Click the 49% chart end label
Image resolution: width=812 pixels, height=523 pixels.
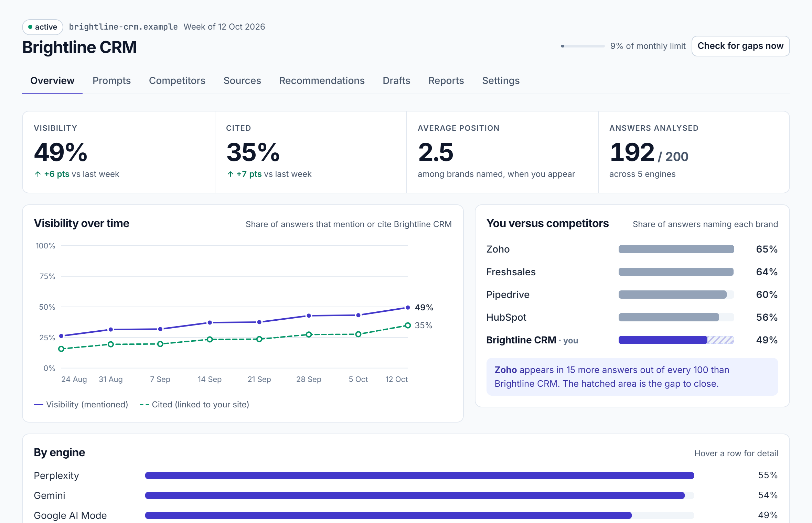coord(424,308)
